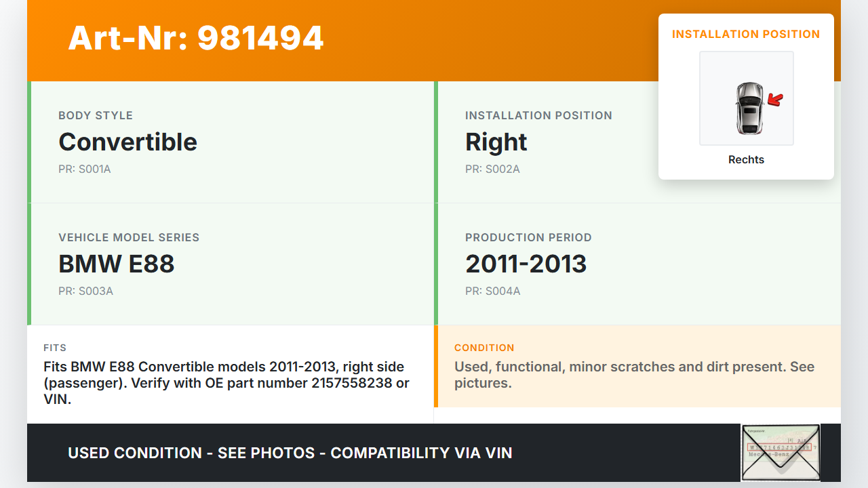Open the VIN registration document thumbnail
The image size is (868, 488).
[780, 452]
